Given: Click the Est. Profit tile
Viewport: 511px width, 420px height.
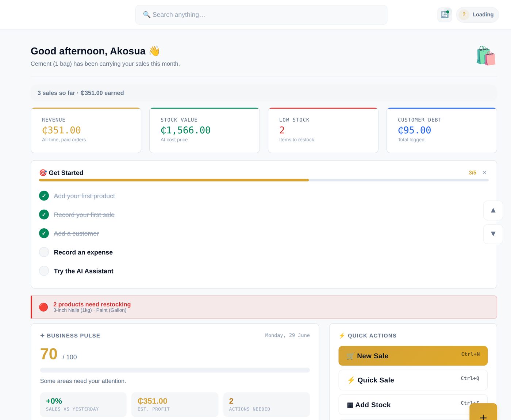Looking at the screenshot, I should tap(175, 405).
